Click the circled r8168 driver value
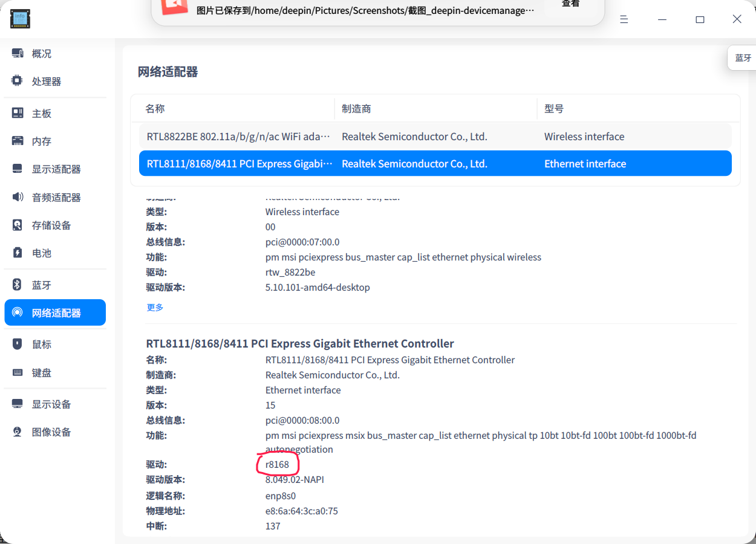The width and height of the screenshot is (756, 544). (x=276, y=464)
